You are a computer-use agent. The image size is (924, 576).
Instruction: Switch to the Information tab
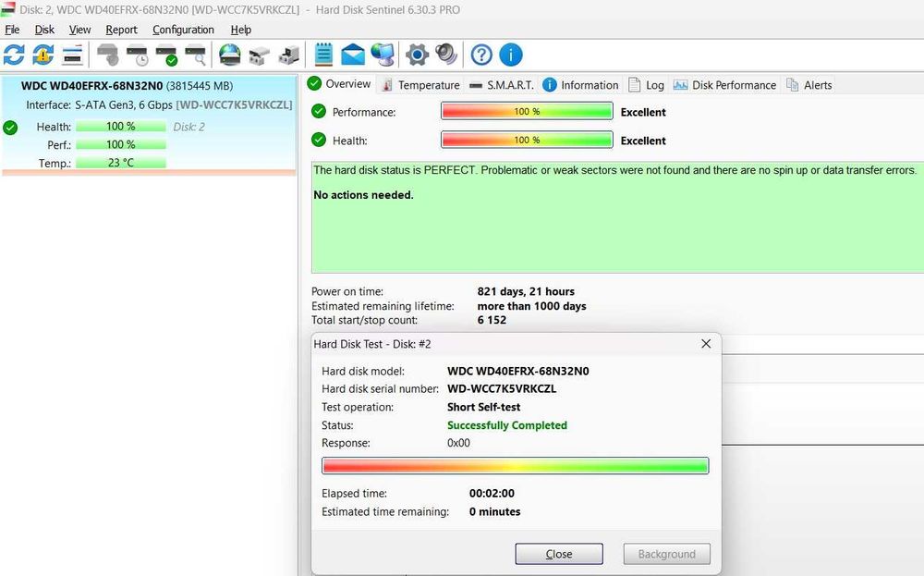(580, 85)
